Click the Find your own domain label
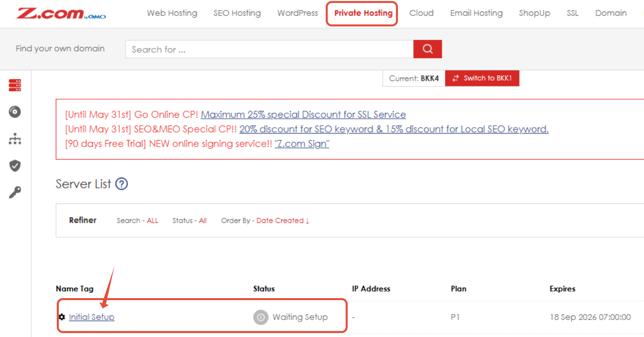Viewport: 644px width, 337px height. [x=60, y=48]
